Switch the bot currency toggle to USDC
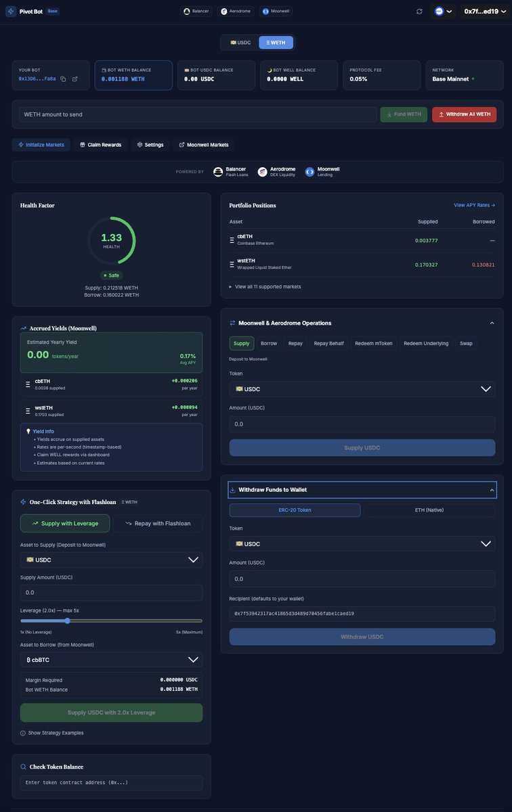 point(240,43)
